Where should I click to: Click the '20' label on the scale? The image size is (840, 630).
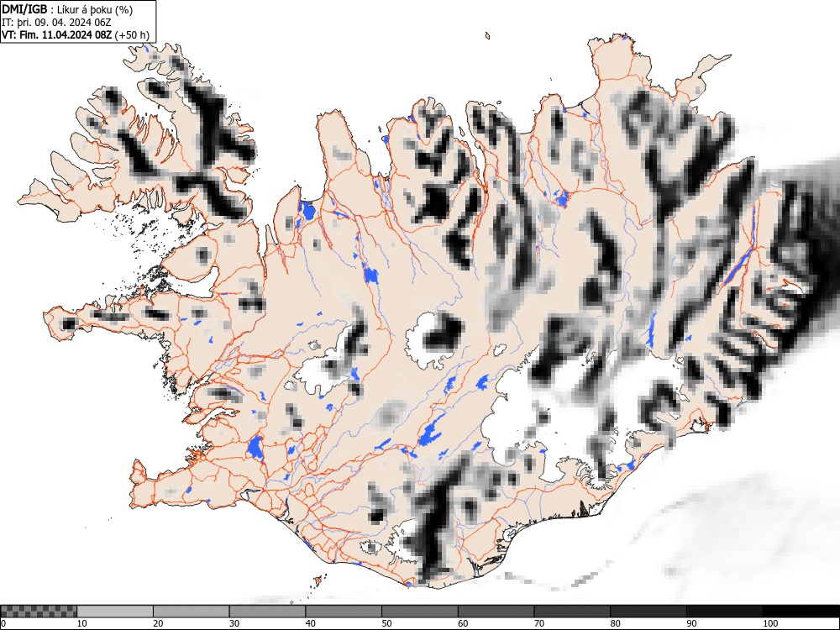[158, 623]
